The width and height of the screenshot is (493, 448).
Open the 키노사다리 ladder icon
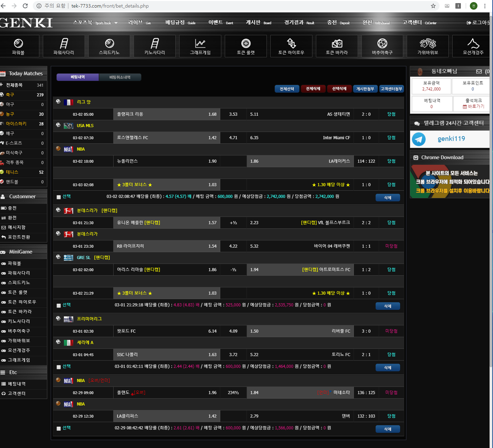click(155, 44)
